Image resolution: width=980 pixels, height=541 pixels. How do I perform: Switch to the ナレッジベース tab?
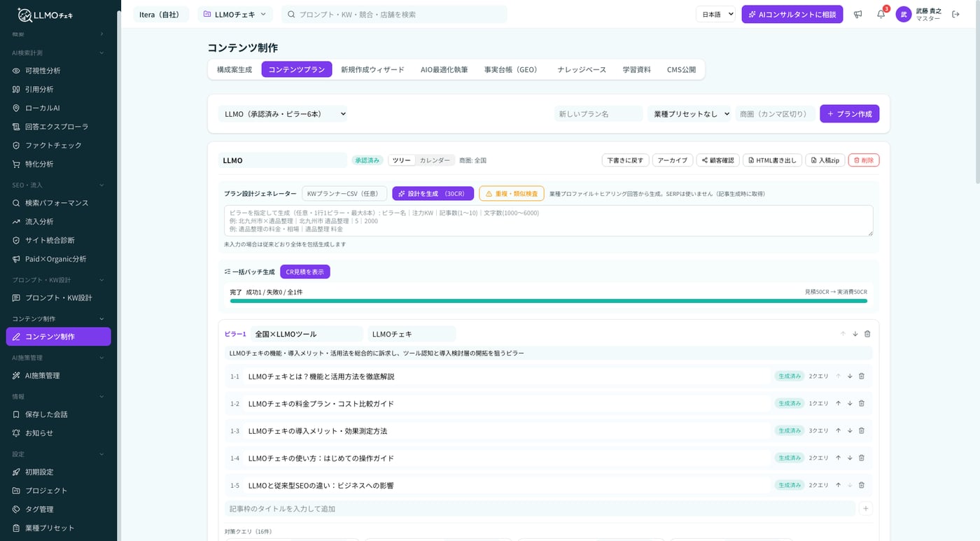pyautogui.click(x=582, y=69)
